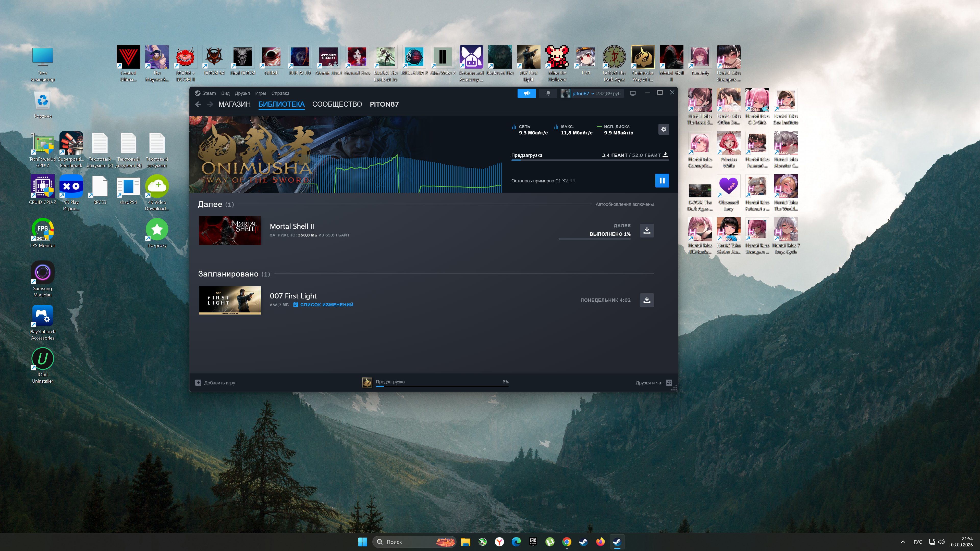Pause the Onimusha preload download
Screen dimensions: 980x551
tap(662, 181)
